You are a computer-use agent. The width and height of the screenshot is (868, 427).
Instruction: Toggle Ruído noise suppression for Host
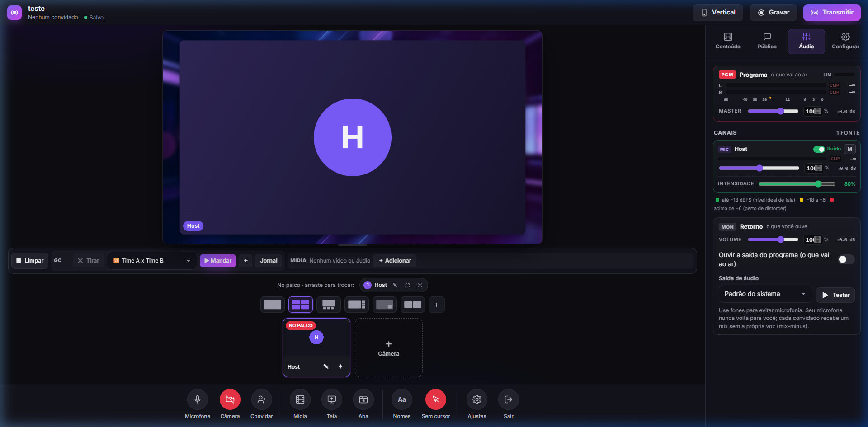(x=819, y=149)
